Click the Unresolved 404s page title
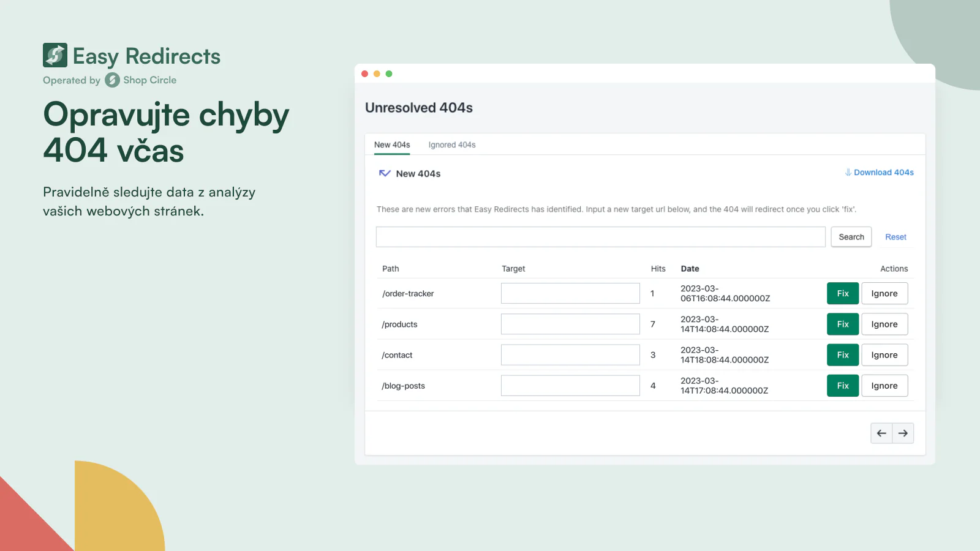 click(419, 108)
